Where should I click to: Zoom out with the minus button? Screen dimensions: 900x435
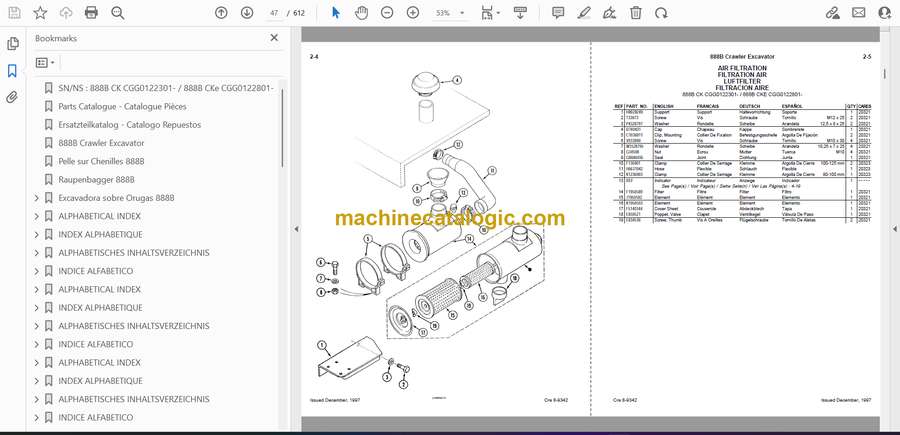tap(387, 13)
